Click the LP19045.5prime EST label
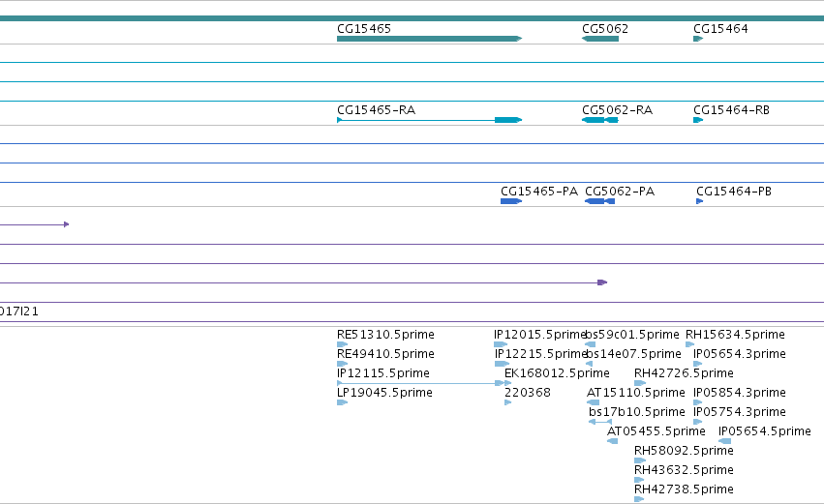Screen dimensions: 824x504 384,393
